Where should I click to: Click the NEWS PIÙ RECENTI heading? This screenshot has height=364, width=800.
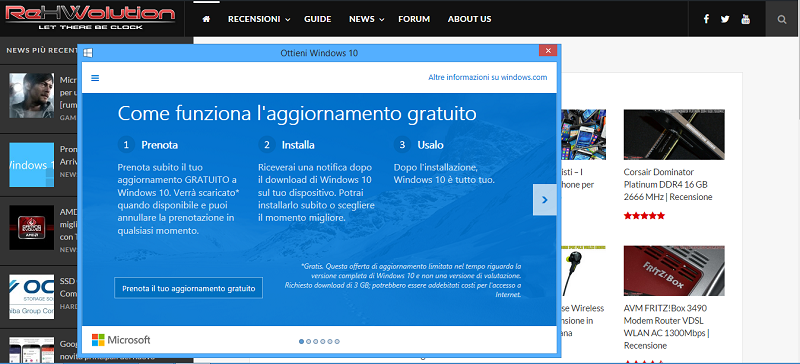(x=42, y=51)
